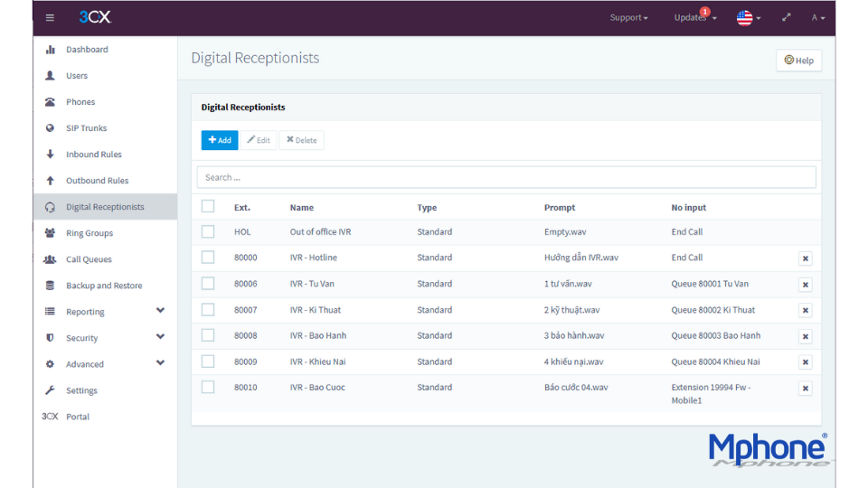Image resolution: width=868 pixels, height=488 pixels.
Task: Click the Prompt column header
Action: (x=560, y=208)
